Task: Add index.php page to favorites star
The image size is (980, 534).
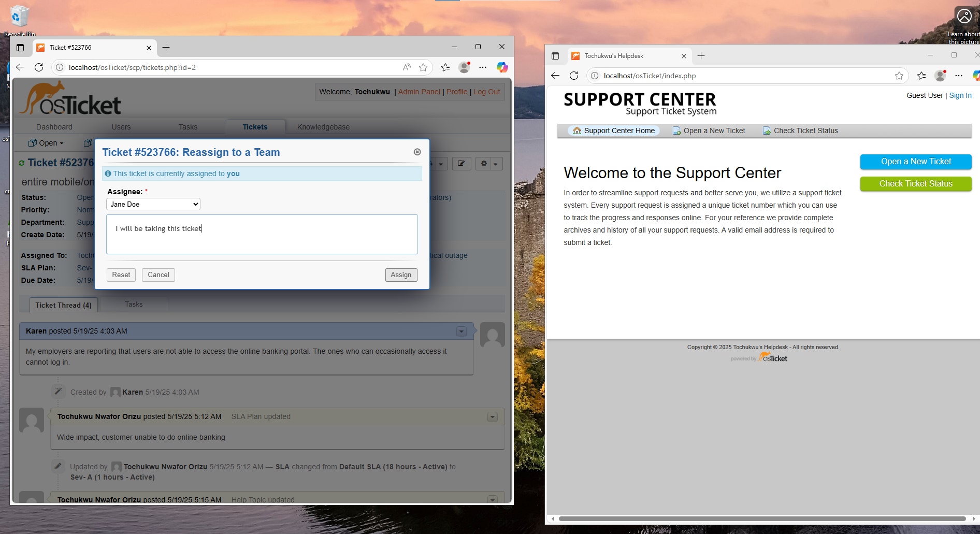Action: click(x=899, y=76)
